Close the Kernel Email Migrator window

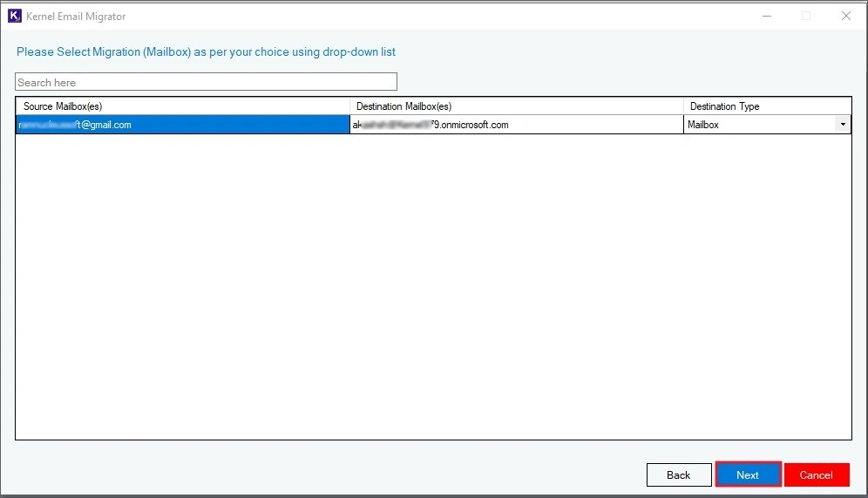pyautogui.click(x=845, y=16)
